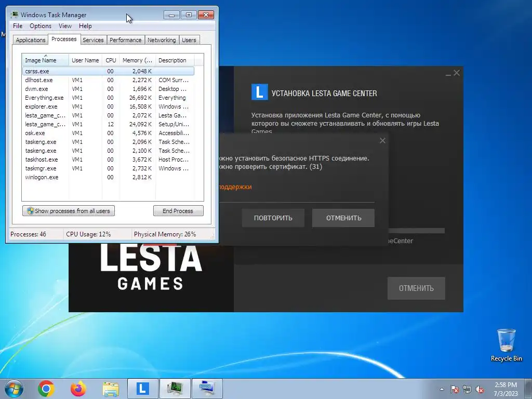Click Show processes from all users
Viewport: 532px width, 399px height.
[69, 211]
